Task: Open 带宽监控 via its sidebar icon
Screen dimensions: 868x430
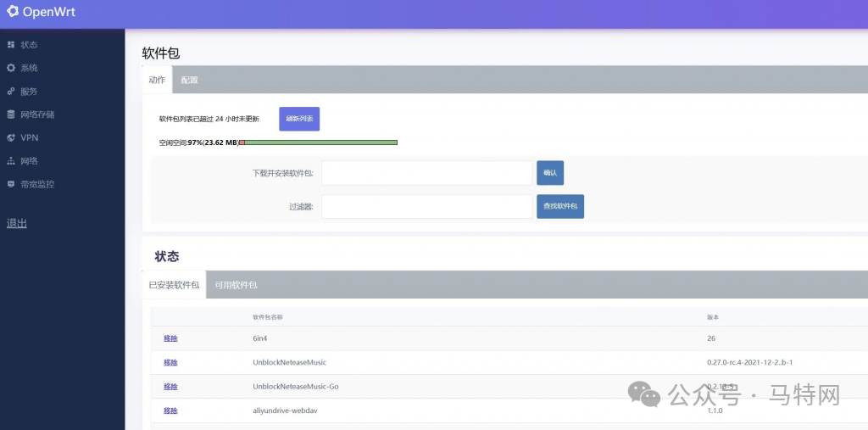Action: [11, 184]
